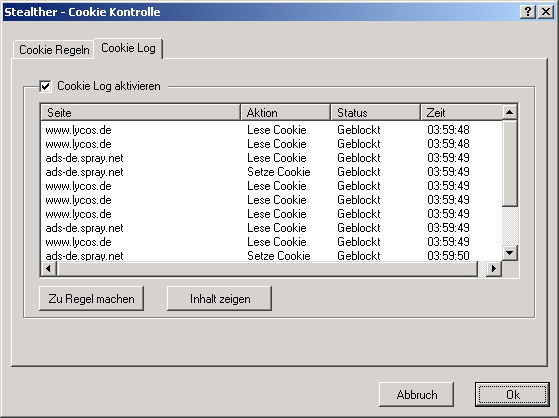The height and width of the screenshot is (418, 559).
Task: Click the horizontal scrollbar thumb
Action: coord(267,269)
